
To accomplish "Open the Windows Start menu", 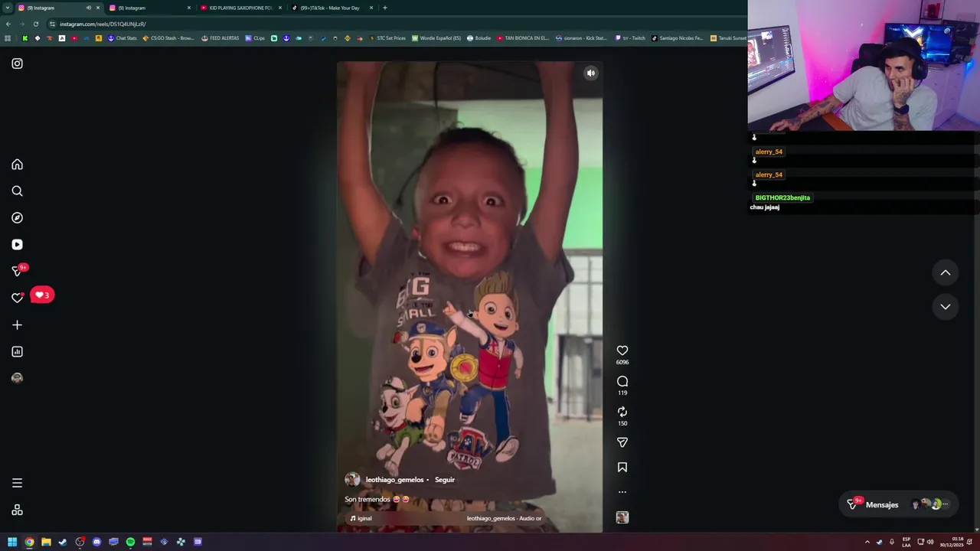I will point(12,542).
